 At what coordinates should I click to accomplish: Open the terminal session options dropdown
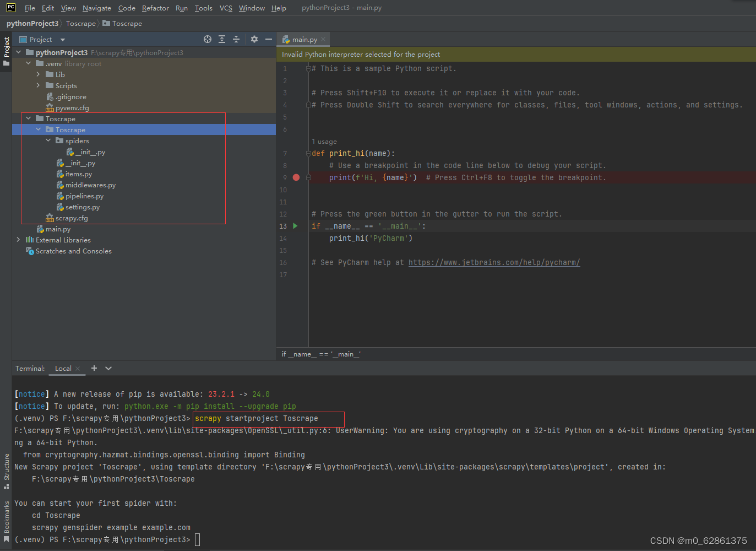coord(108,368)
